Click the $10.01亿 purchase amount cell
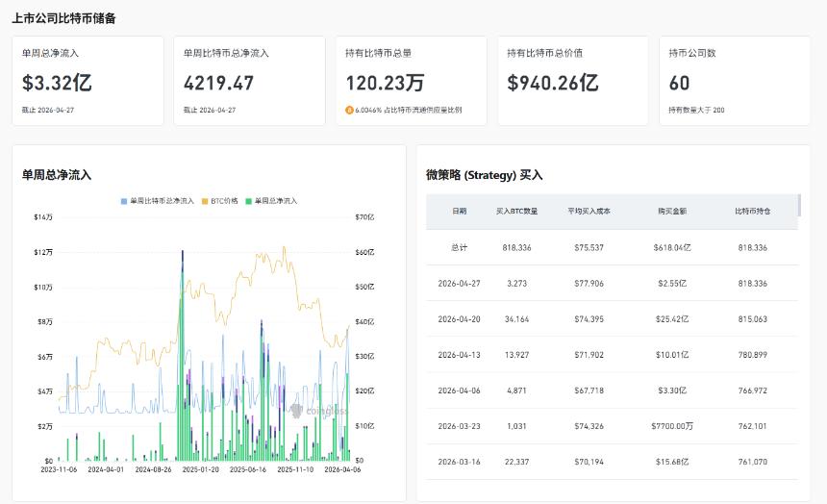 (672, 355)
